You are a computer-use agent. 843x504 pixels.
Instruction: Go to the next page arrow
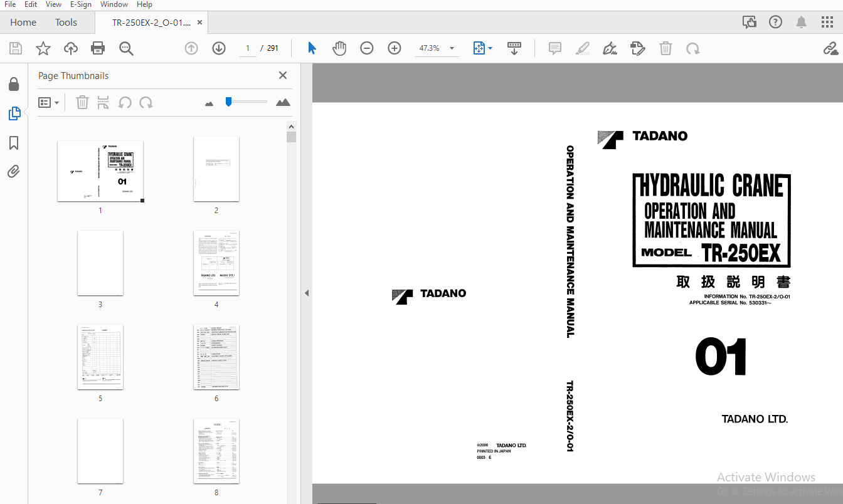[x=219, y=48]
